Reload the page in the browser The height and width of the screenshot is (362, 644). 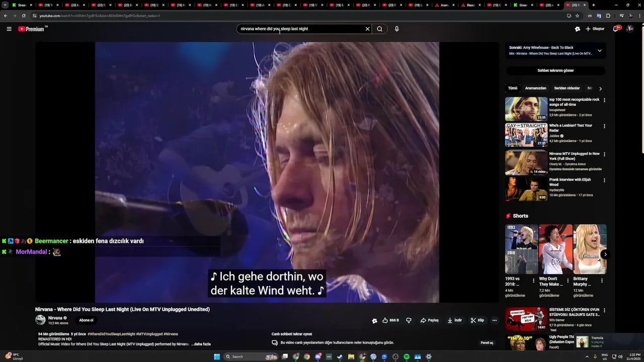point(24,16)
